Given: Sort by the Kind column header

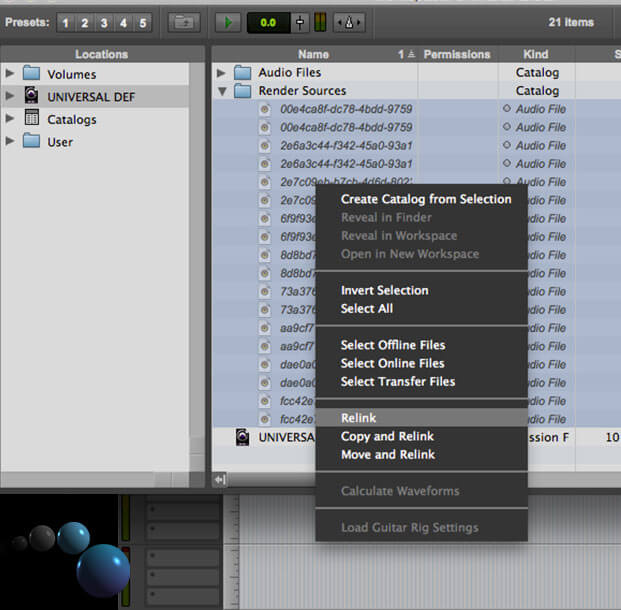Looking at the screenshot, I should tap(536, 54).
